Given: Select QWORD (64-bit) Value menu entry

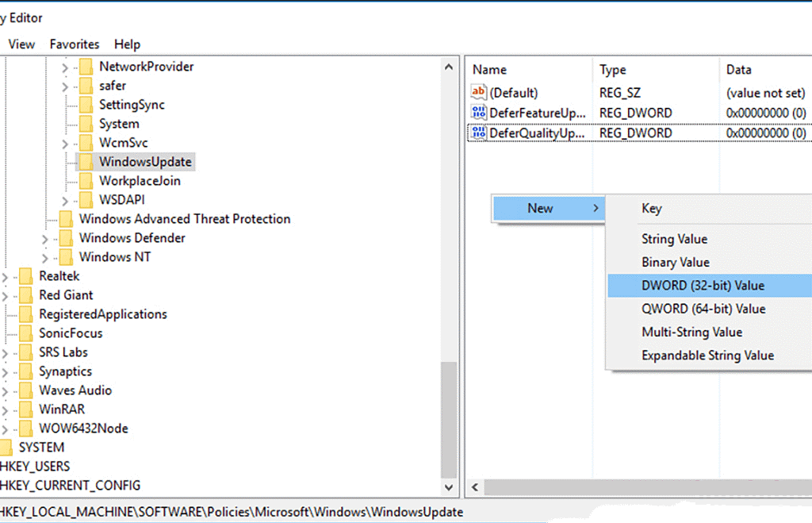Looking at the screenshot, I should point(703,309).
